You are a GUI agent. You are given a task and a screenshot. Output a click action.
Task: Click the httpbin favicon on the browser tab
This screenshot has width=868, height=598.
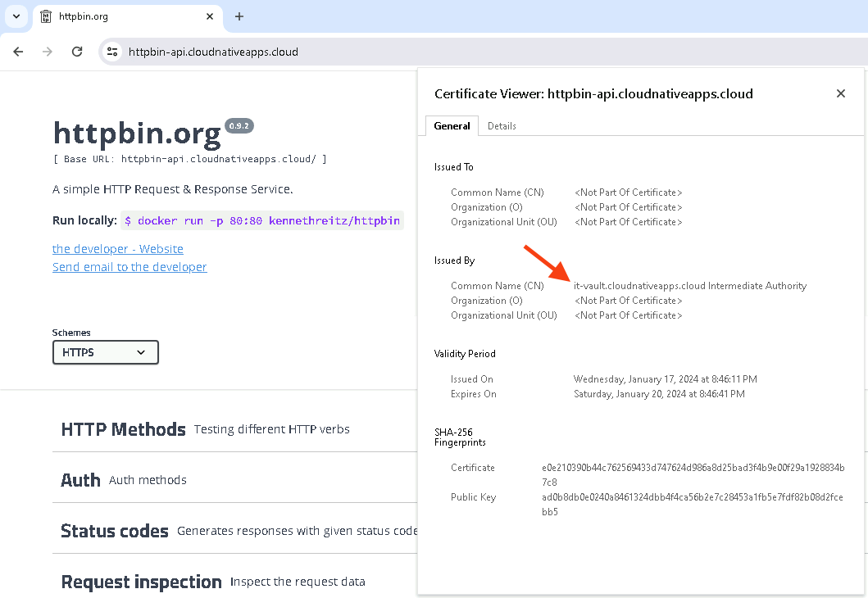[47, 16]
